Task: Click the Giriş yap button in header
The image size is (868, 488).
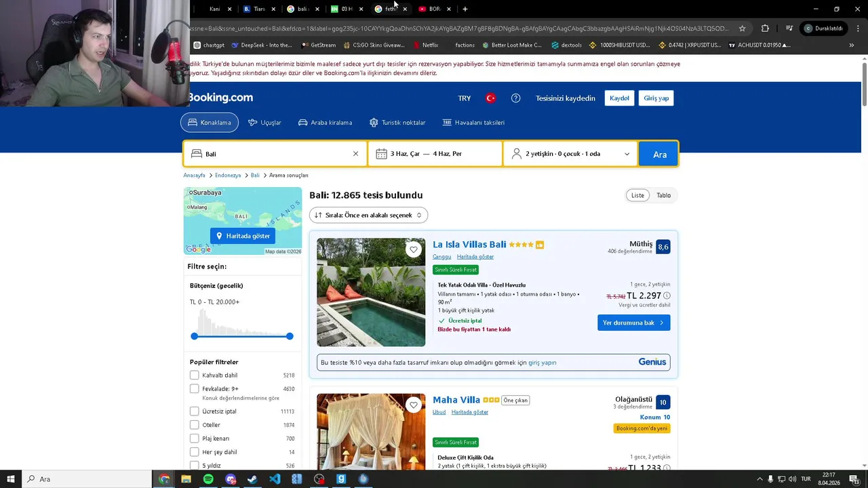Action: coord(656,98)
